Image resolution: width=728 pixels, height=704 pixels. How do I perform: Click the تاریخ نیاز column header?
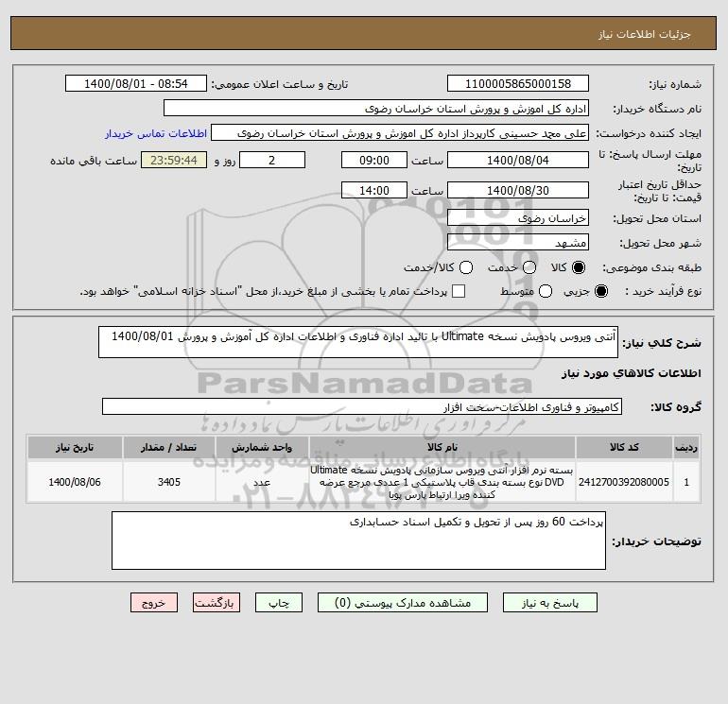[x=75, y=447]
